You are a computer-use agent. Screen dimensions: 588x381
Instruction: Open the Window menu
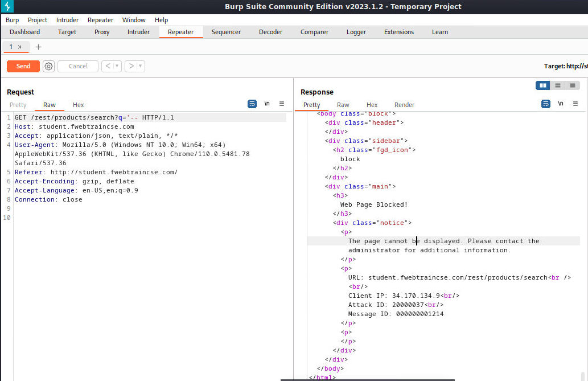(134, 20)
